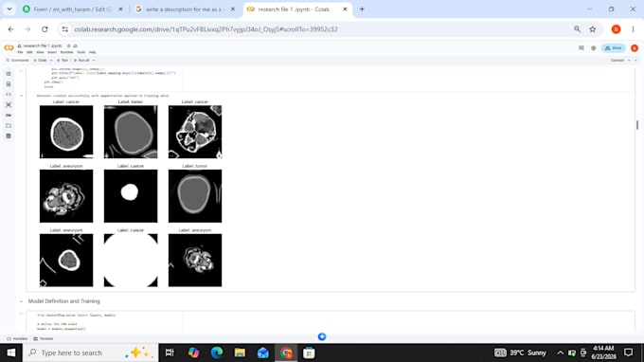Click the Connect button
The width and height of the screenshot is (644, 362).
coord(617,61)
